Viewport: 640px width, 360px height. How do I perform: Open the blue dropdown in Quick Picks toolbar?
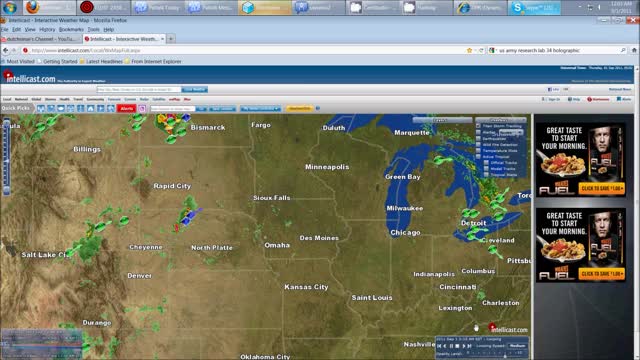click(260, 109)
